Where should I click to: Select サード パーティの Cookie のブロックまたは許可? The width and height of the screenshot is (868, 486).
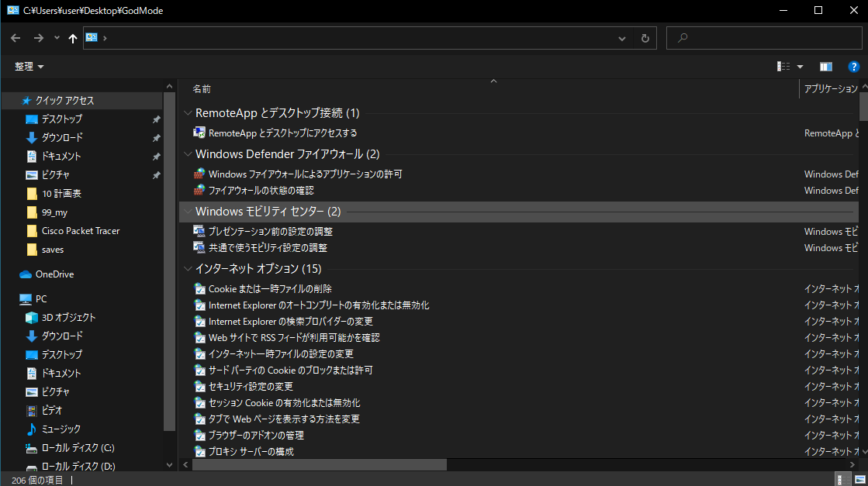coord(291,371)
